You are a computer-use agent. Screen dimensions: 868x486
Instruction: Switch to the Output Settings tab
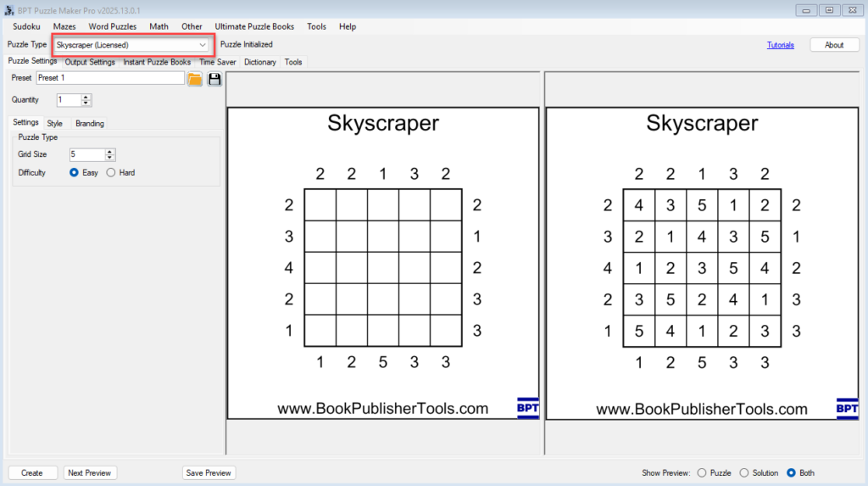90,62
